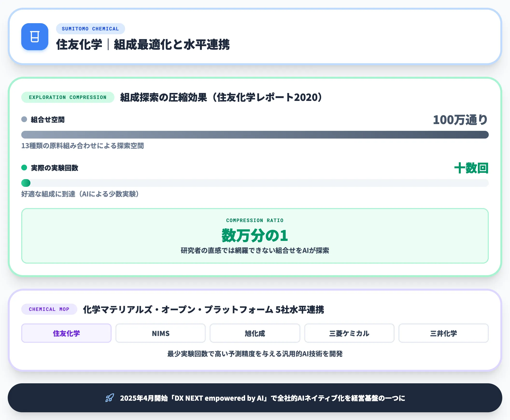Choose the 住友化学 partner chip
This screenshot has height=420, width=510.
pyautogui.click(x=66, y=333)
